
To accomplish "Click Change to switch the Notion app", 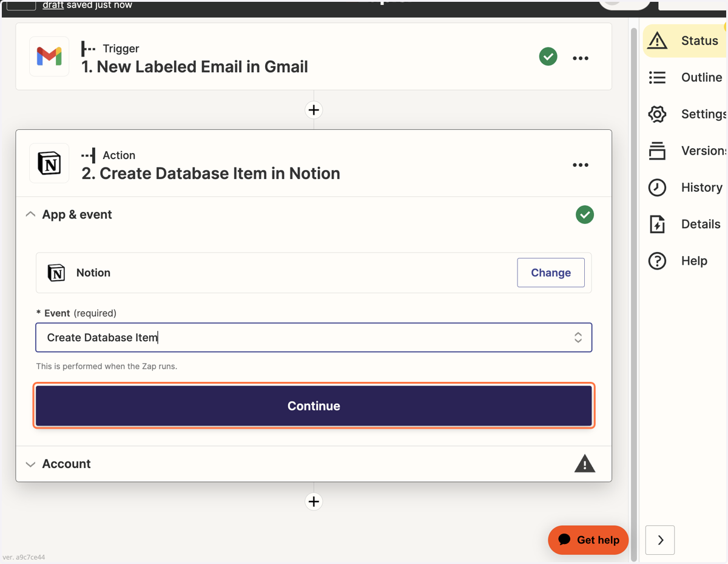I will point(551,273).
